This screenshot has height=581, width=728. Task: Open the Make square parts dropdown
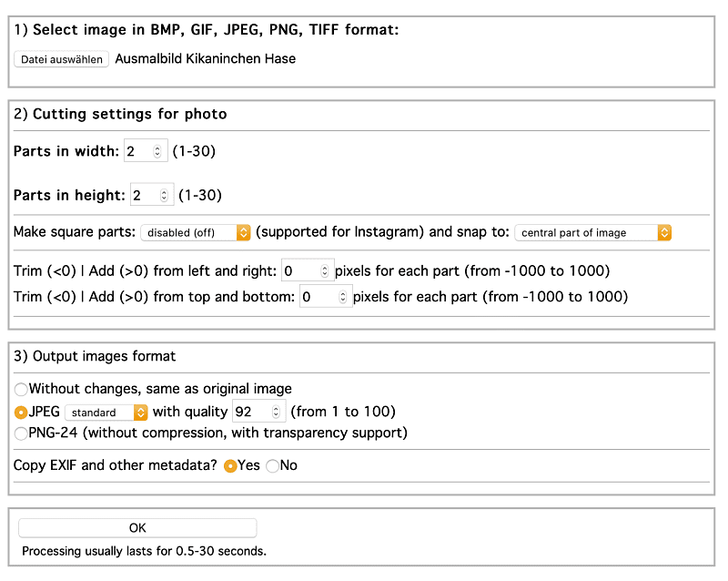pos(196,232)
